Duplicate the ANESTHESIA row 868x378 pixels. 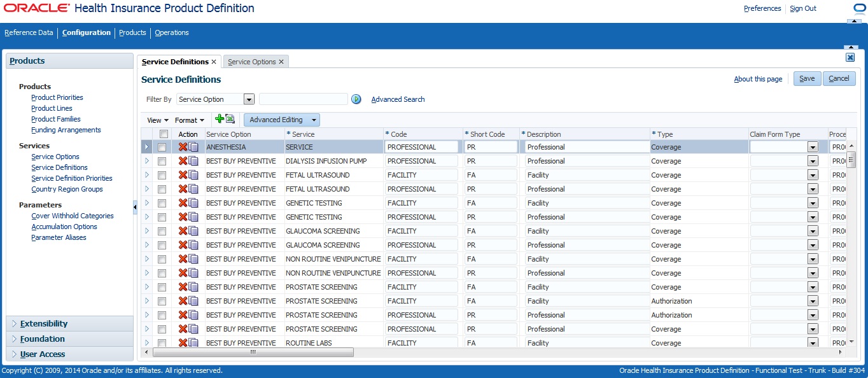pyautogui.click(x=193, y=147)
